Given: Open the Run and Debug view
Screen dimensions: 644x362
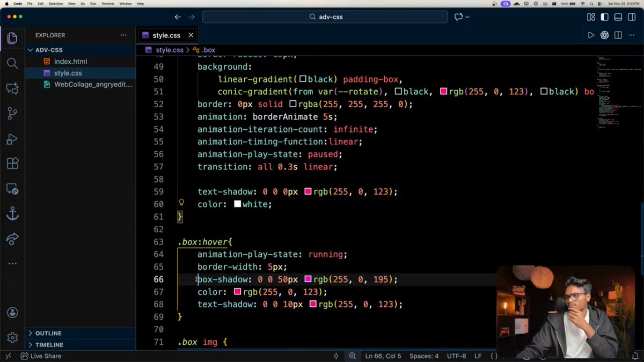Looking at the screenshot, I should 13,138.
